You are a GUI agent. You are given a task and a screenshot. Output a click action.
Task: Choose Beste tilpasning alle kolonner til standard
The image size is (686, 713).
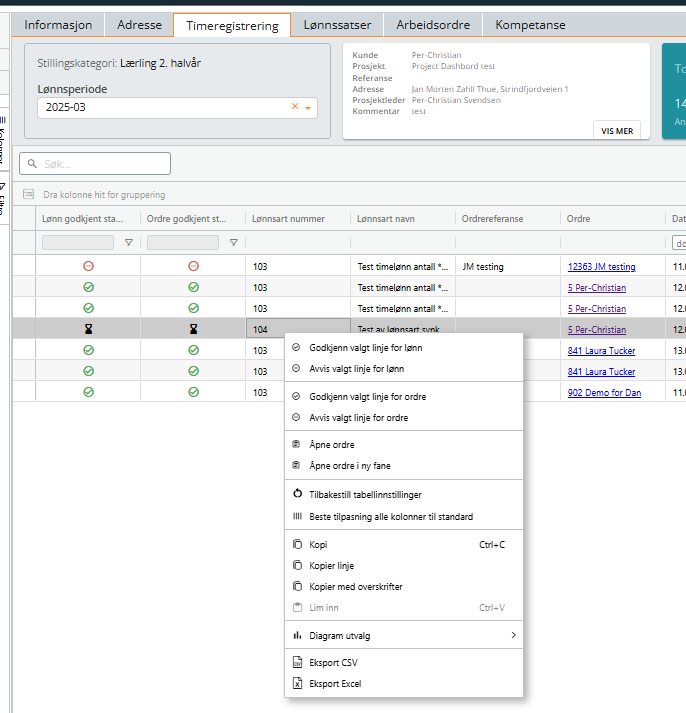pos(404,517)
